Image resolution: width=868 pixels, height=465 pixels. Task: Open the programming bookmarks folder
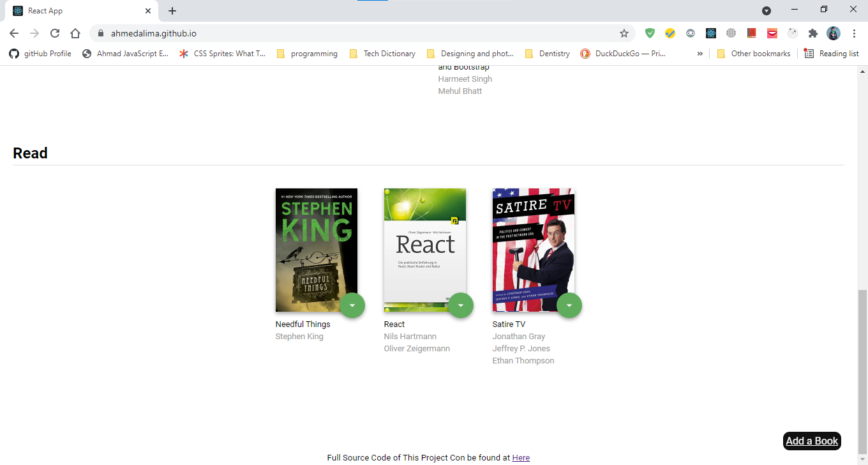pos(307,54)
